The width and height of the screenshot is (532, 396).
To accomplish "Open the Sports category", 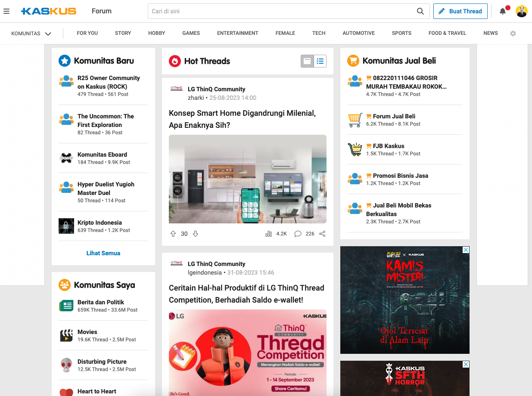I will [401, 33].
